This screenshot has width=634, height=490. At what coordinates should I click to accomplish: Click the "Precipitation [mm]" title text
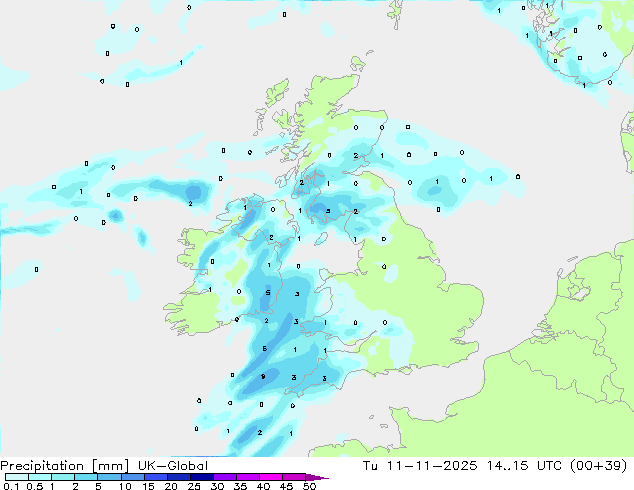[x=64, y=466]
